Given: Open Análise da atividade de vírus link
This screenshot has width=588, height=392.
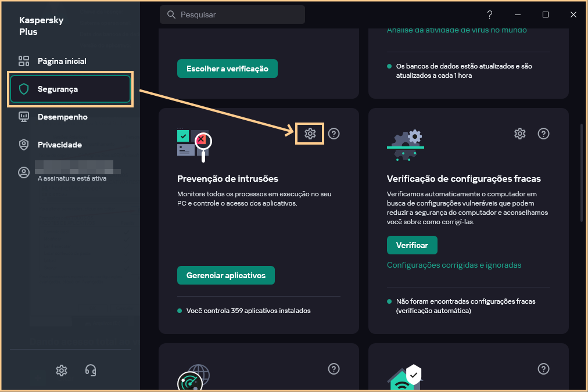Looking at the screenshot, I should (x=457, y=30).
